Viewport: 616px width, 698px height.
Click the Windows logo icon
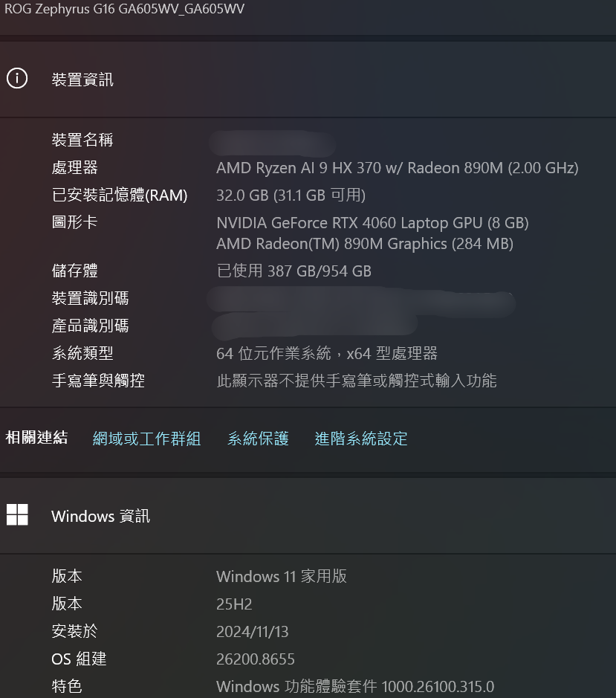[x=17, y=514]
